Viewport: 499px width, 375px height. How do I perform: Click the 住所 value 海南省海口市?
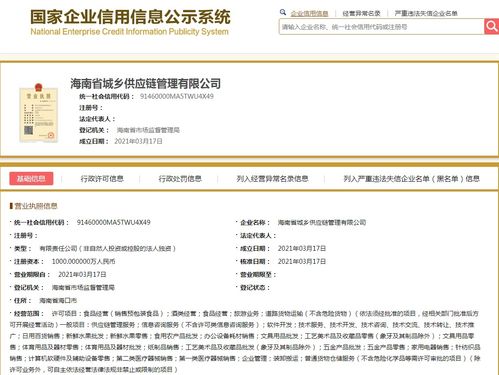pos(58,300)
